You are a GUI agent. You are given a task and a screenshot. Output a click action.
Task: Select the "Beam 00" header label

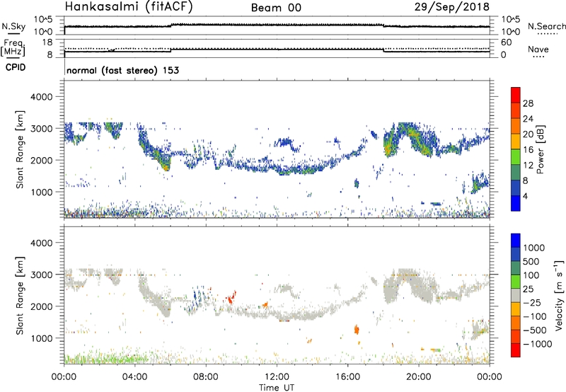tap(276, 8)
